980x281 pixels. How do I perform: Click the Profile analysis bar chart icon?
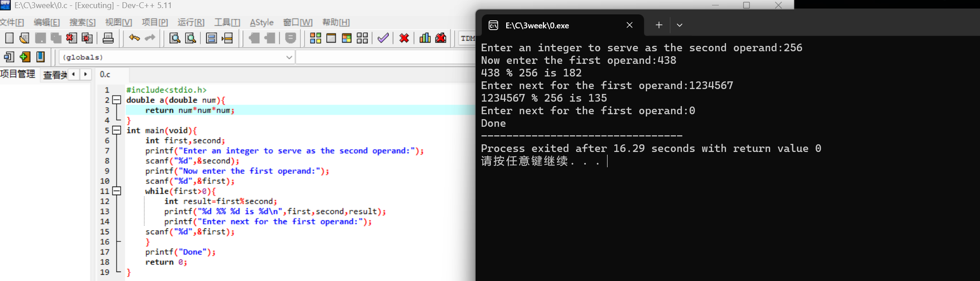pos(425,38)
